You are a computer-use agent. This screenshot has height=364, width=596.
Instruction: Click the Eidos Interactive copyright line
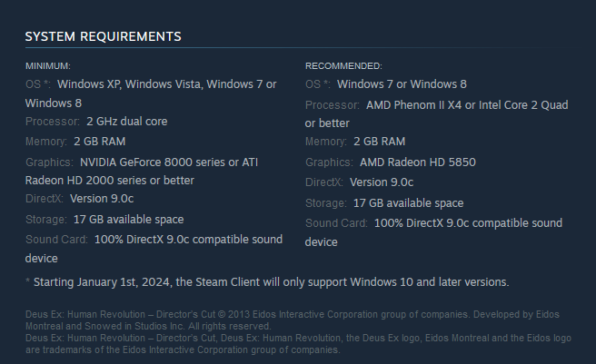[293, 320]
